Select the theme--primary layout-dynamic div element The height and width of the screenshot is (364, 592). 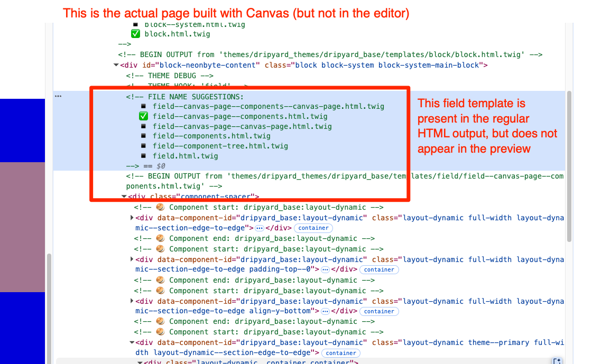click(349, 348)
